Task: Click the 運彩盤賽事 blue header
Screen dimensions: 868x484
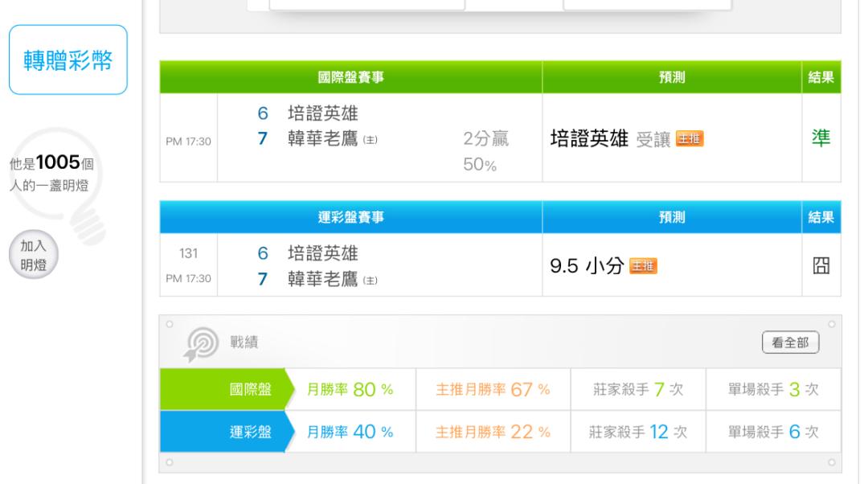Action: pos(350,217)
